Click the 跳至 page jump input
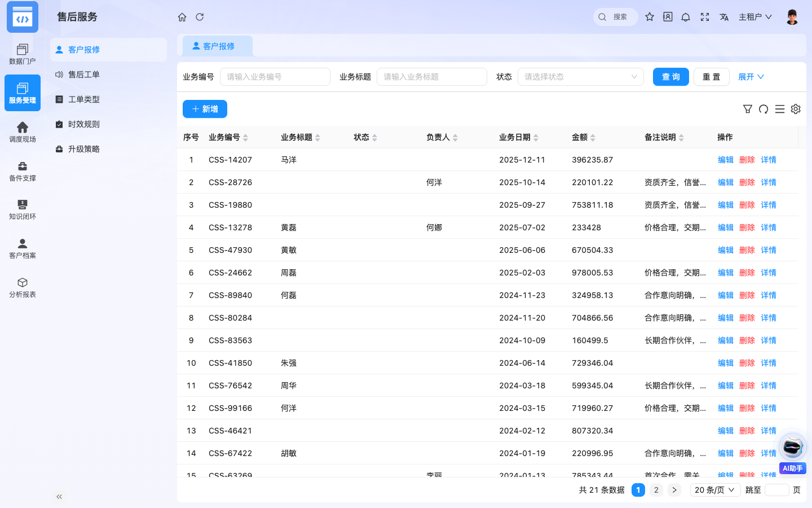812x508 pixels. (777, 490)
